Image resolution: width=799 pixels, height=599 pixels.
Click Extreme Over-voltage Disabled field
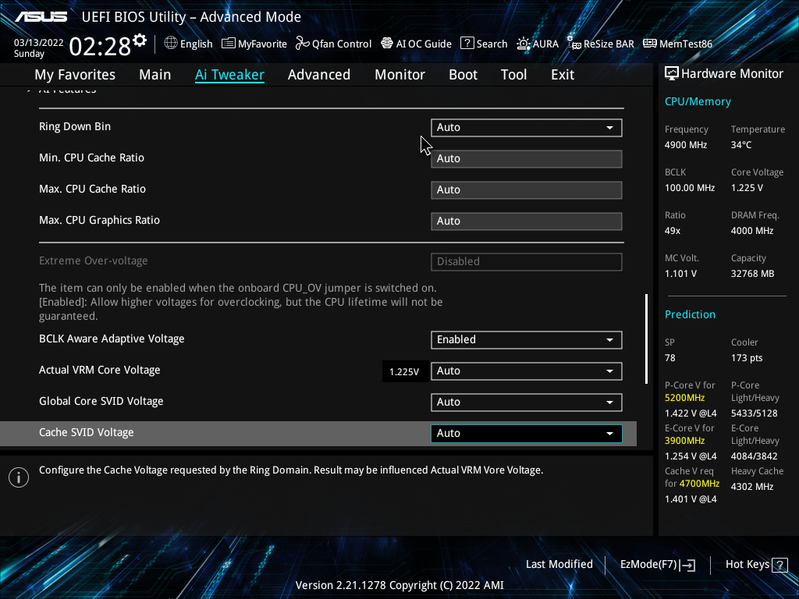526,261
